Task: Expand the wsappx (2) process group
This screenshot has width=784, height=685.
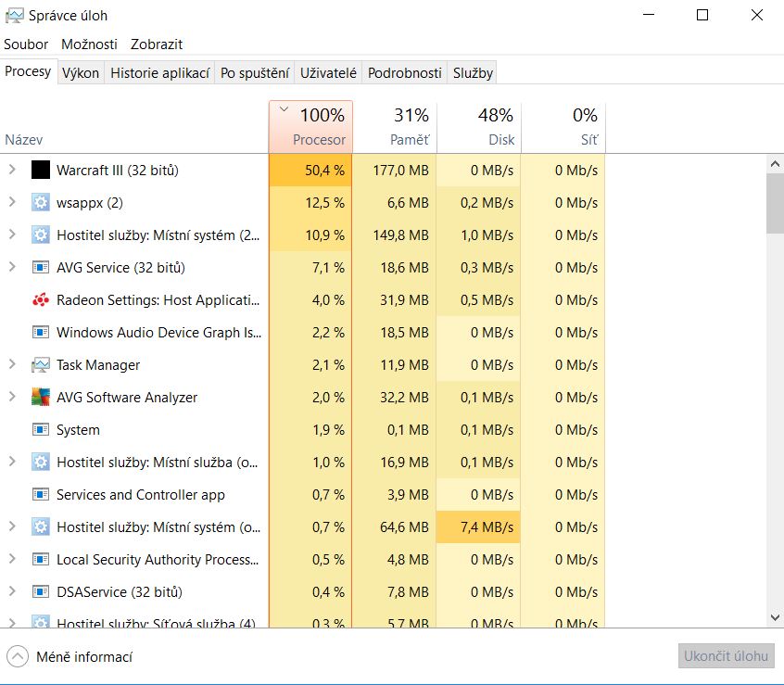Action: tap(12, 202)
